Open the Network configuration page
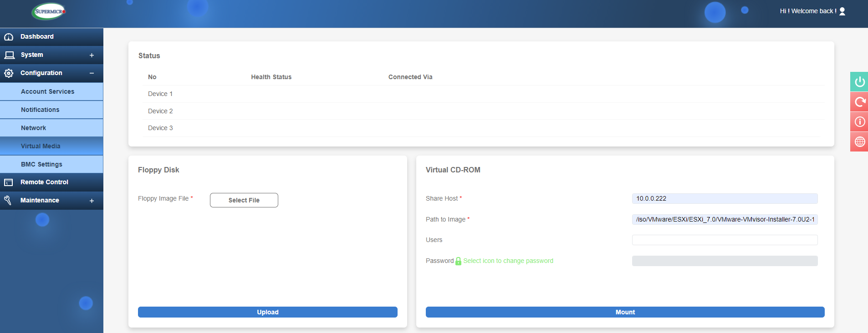The height and width of the screenshot is (333, 868). pos(33,128)
